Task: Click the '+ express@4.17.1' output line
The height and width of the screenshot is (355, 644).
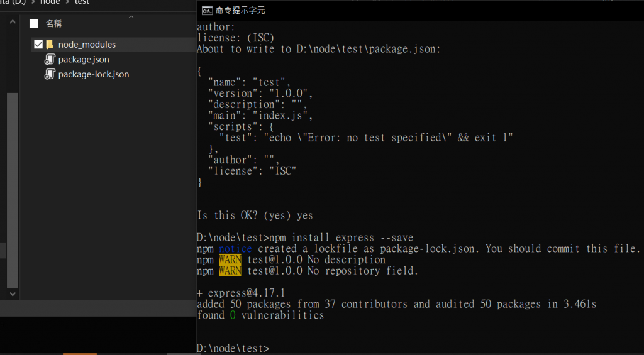Action: point(241,293)
